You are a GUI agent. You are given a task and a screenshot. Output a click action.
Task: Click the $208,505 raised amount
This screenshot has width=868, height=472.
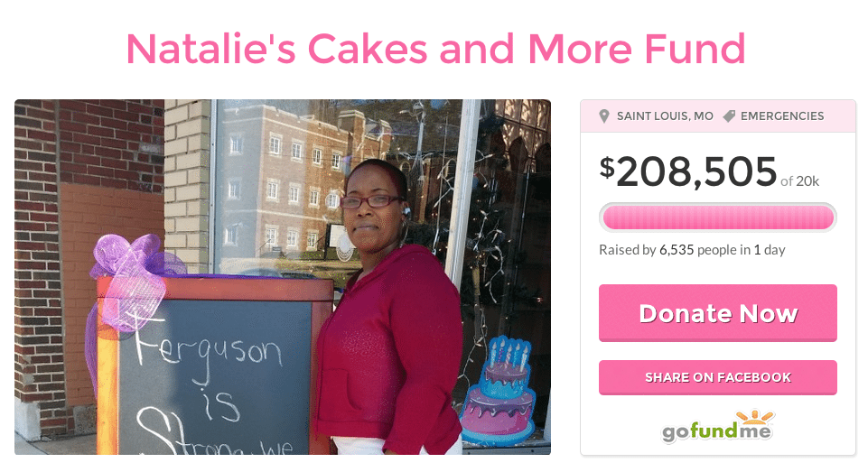click(x=688, y=171)
